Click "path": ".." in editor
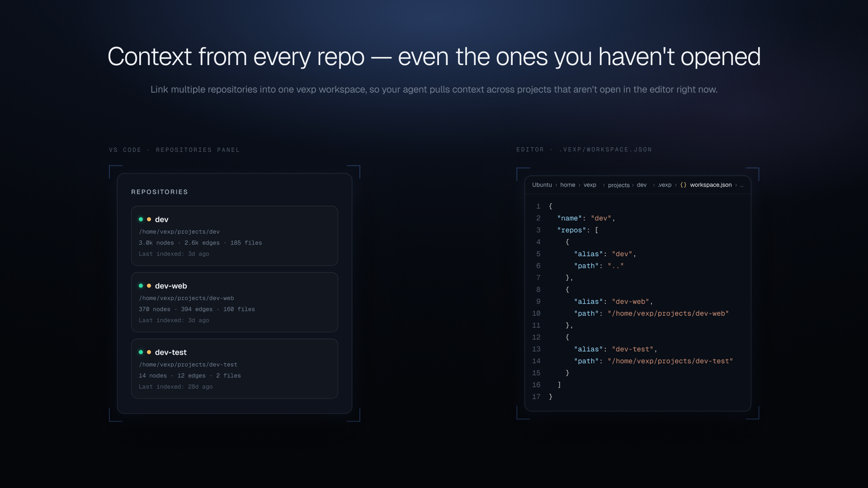 [599, 266]
